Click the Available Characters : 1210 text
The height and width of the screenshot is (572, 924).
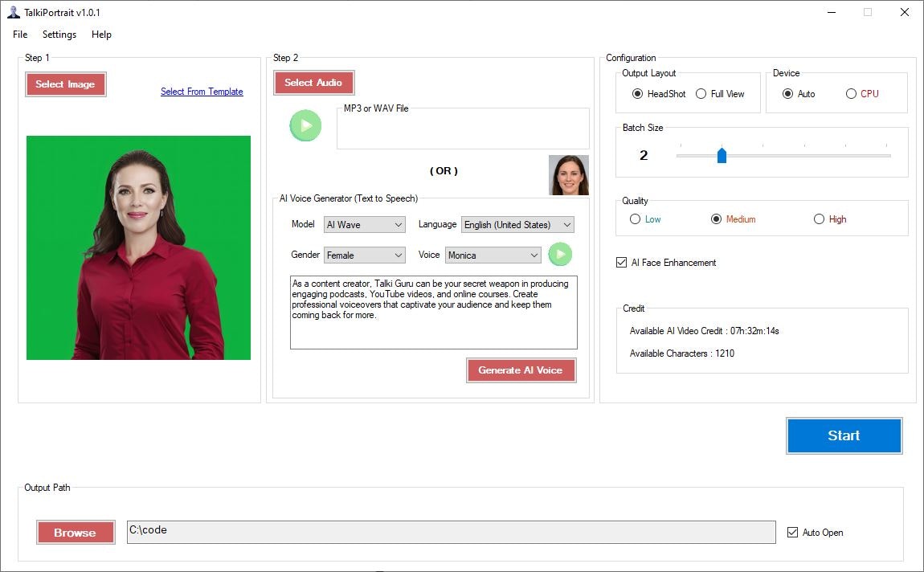point(682,353)
